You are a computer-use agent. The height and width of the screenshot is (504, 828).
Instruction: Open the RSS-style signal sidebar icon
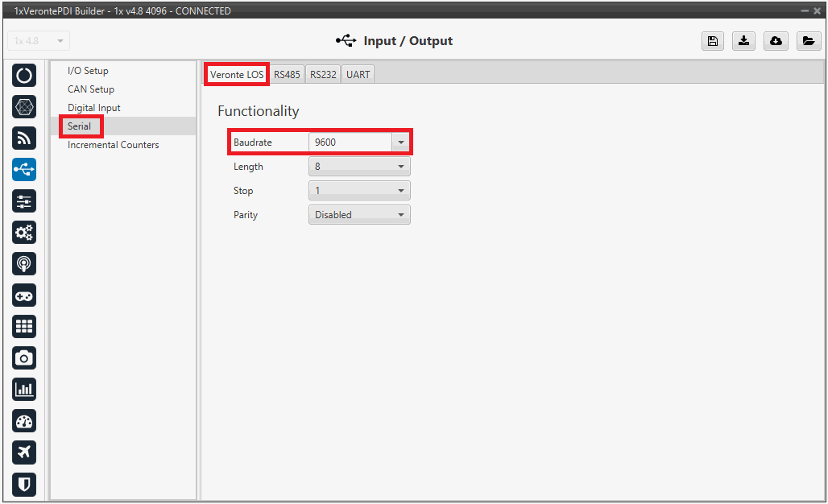(25, 138)
